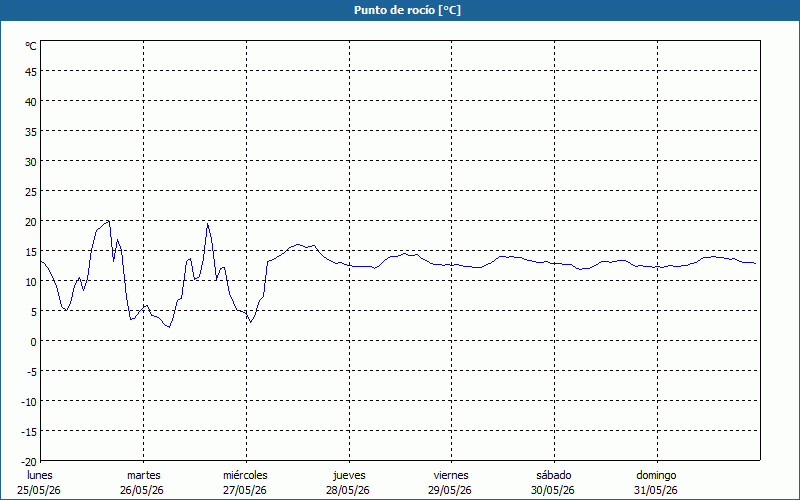This screenshot has width=800, height=500.
Task: Click the chart title 'Punto de rocío [°C]'
Action: tap(407, 10)
